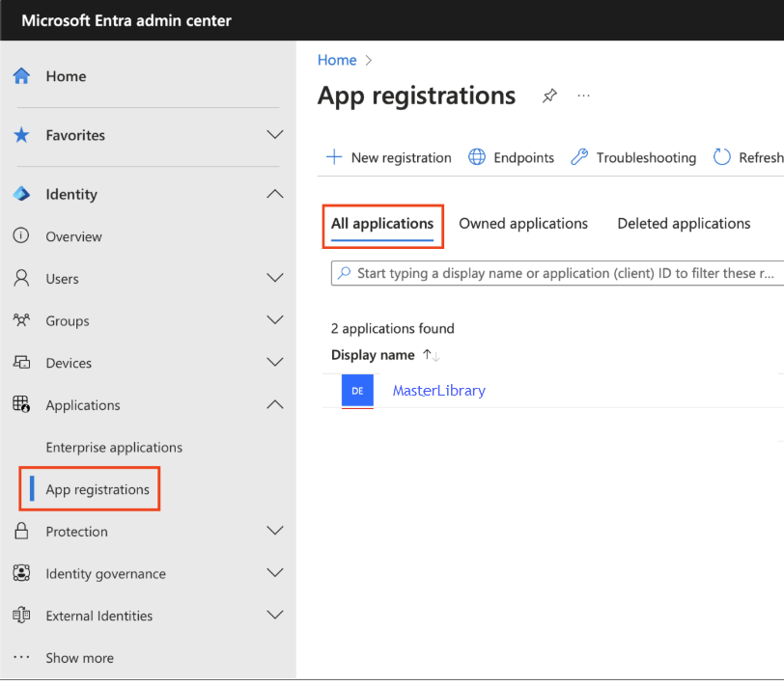This screenshot has width=784, height=686.
Task: Expand the External Identities chevron
Action: pos(275,615)
